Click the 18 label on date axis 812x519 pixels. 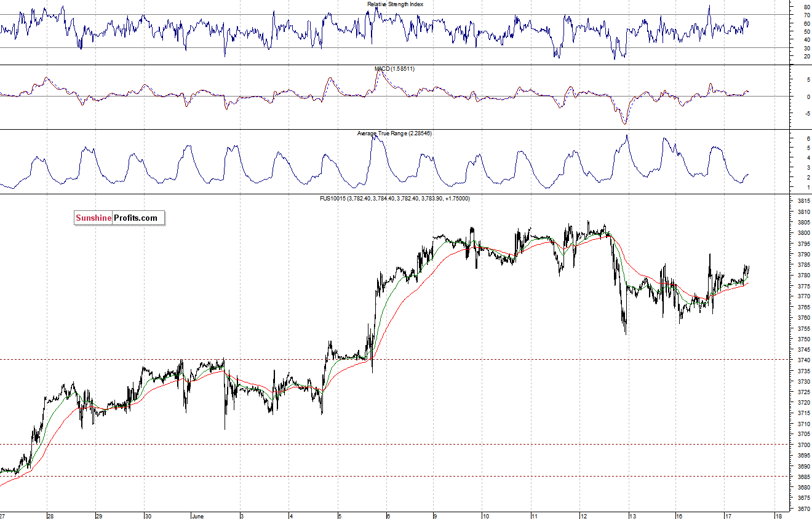click(778, 515)
